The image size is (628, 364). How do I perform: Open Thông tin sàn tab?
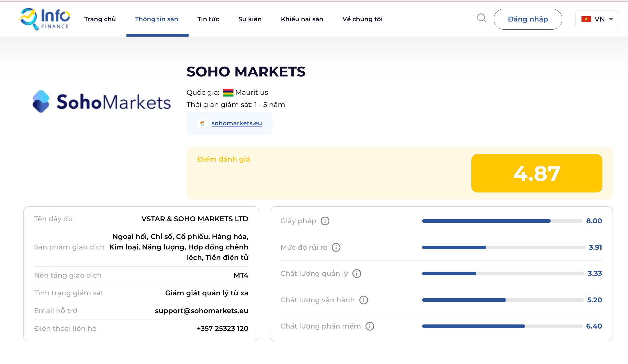(x=157, y=19)
